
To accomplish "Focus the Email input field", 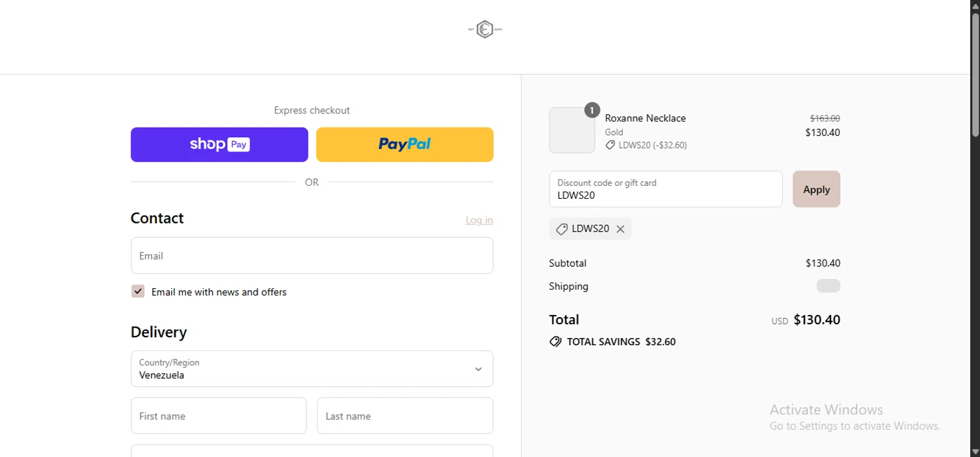I will pos(312,256).
